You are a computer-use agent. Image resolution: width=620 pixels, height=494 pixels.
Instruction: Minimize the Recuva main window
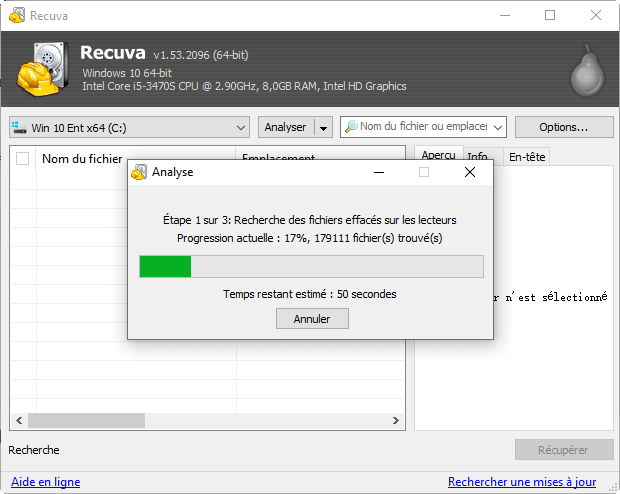click(x=505, y=15)
